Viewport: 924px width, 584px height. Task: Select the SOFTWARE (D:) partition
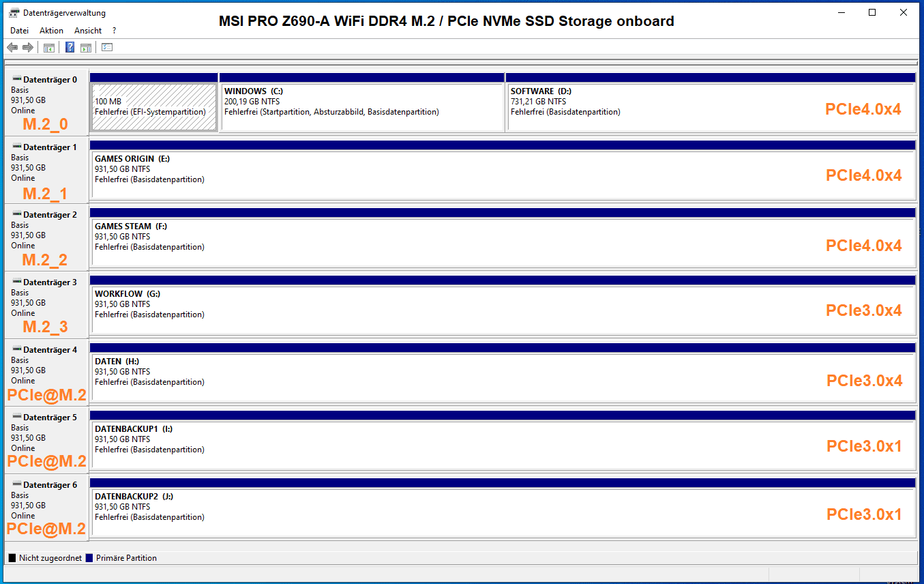coord(711,102)
